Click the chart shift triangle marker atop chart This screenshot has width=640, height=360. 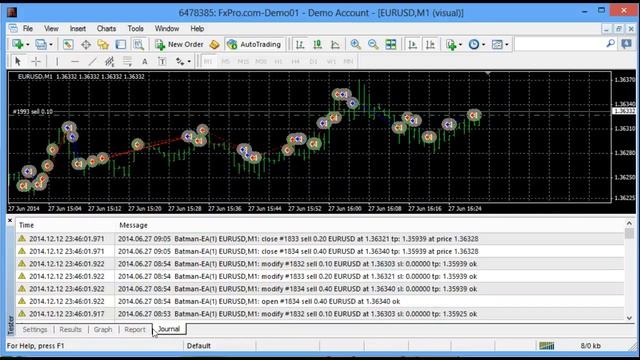(x=488, y=73)
